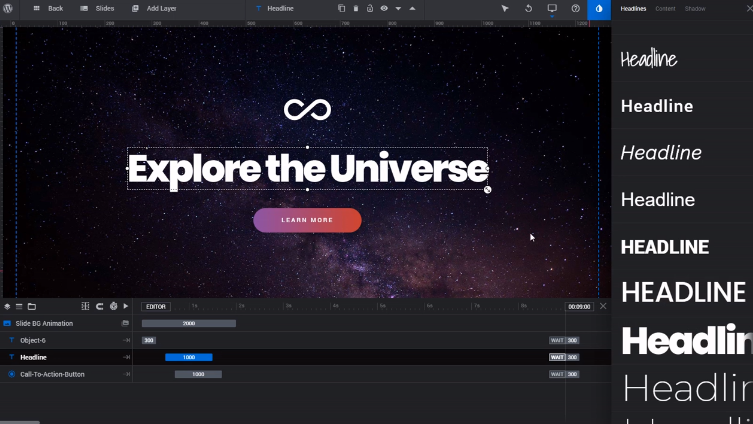Click the timeline speed gear icon
753x424 pixels.
113,306
